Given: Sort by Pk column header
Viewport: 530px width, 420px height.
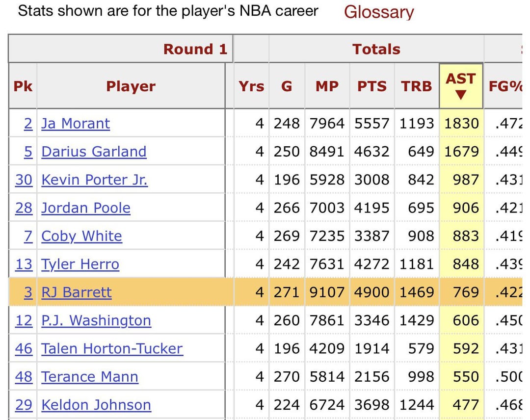Looking at the screenshot, I should (x=23, y=86).
